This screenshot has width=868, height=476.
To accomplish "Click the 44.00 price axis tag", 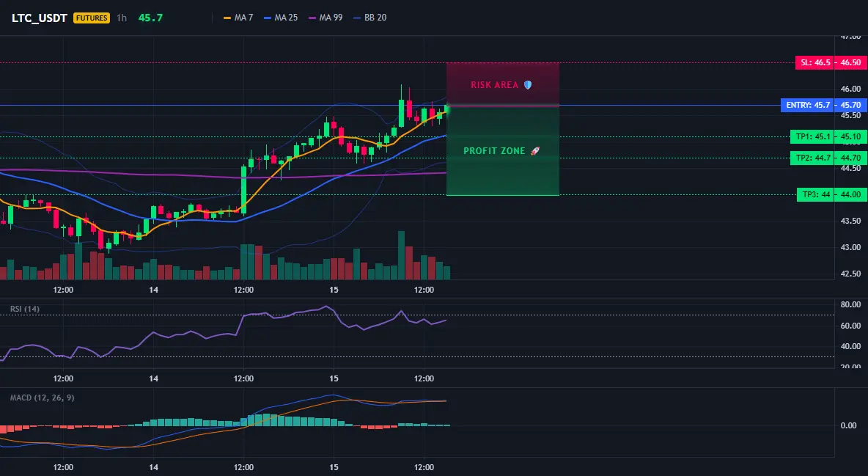I will tap(851, 194).
